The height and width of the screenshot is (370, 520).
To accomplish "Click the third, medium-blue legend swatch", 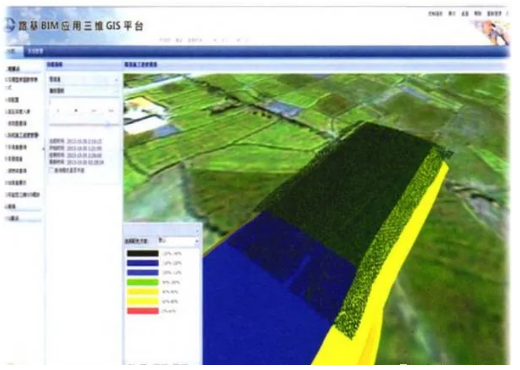I will tap(143, 273).
